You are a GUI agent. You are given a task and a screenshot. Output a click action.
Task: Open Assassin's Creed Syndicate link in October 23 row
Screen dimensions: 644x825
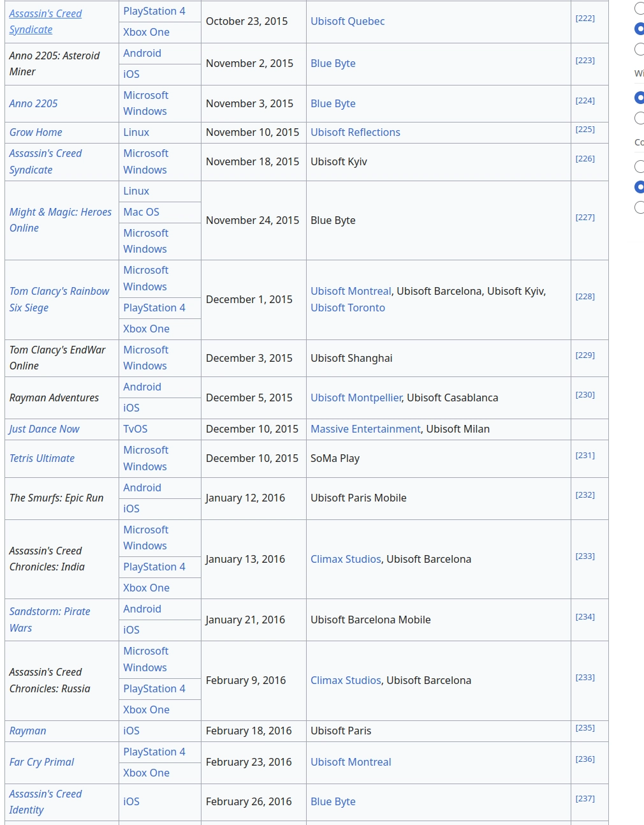tap(45, 22)
